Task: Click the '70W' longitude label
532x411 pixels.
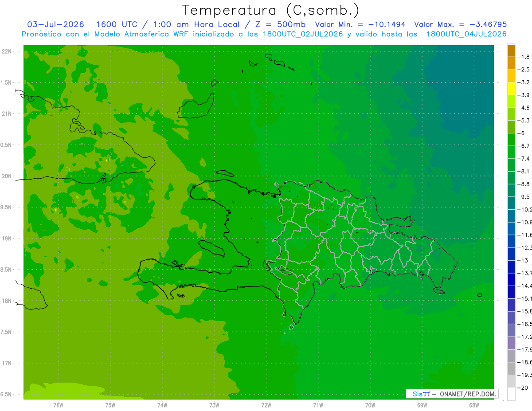Action: [x=370, y=405]
